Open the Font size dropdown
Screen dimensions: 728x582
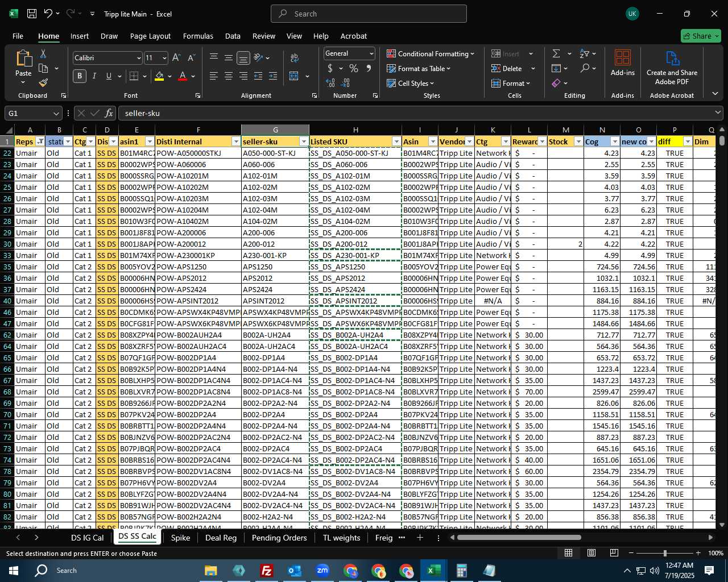164,58
